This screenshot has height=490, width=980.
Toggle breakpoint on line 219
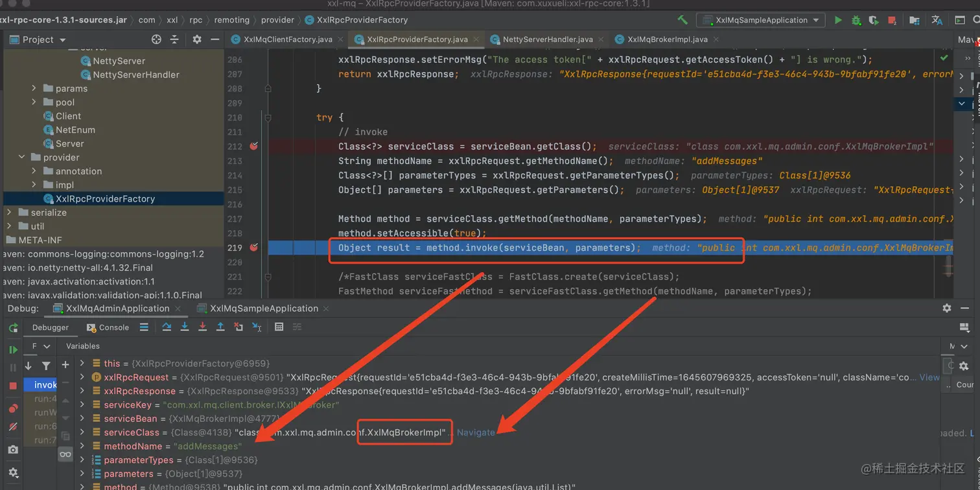point(254,248)
